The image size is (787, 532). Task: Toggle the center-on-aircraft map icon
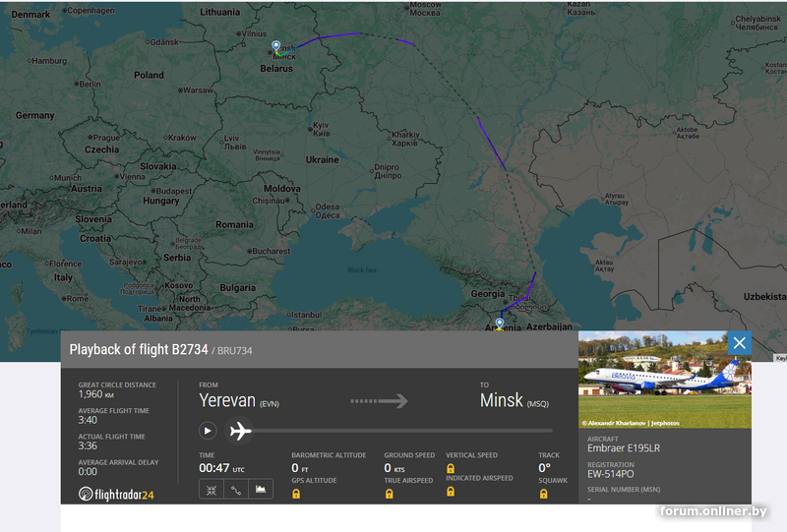(x=212, y=490)
